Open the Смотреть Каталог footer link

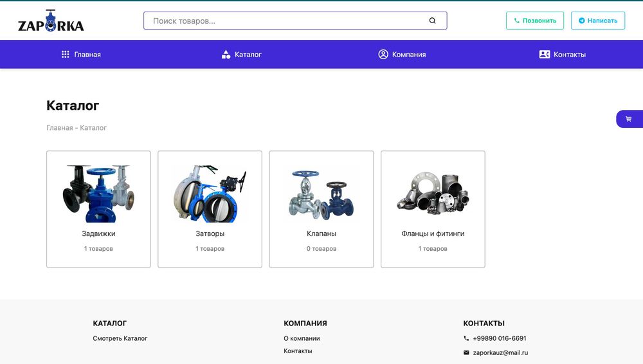(120, 338)
